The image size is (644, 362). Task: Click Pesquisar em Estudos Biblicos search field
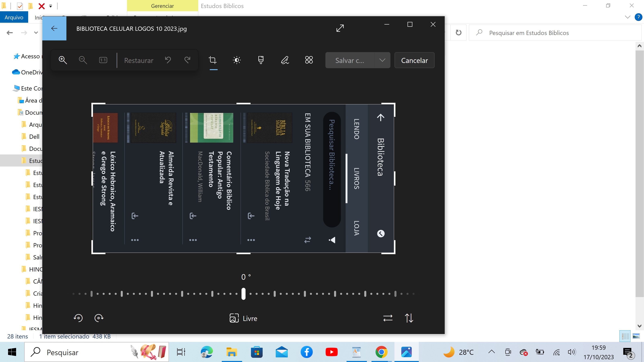point(555,33)
